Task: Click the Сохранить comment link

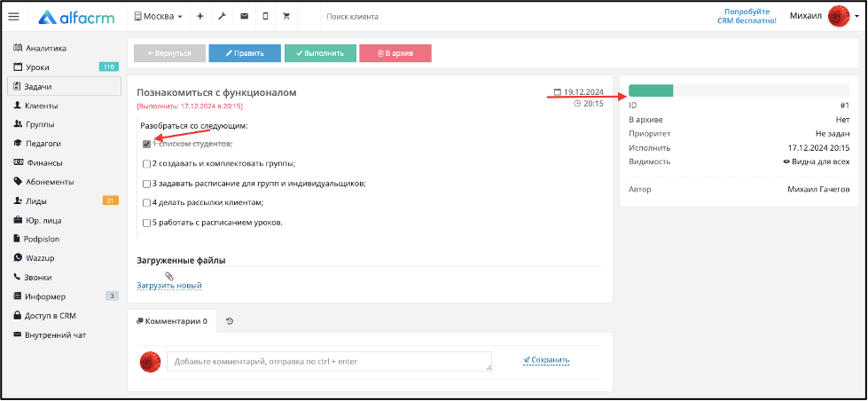Action: point(546,360)
